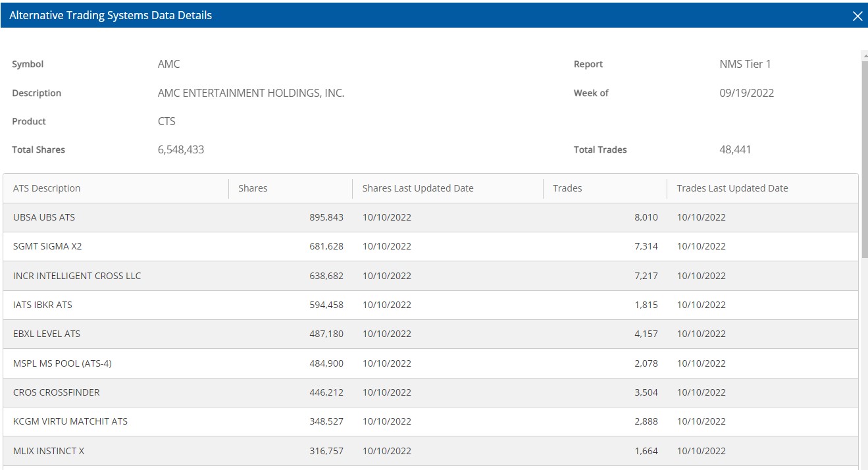Sort the table by Shares column
The image size is (868, 470).
coord(253,188)
